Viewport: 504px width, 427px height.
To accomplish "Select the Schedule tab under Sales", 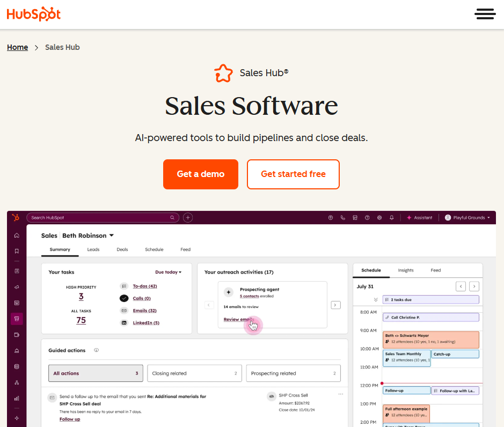I will (x=154, y=249).
